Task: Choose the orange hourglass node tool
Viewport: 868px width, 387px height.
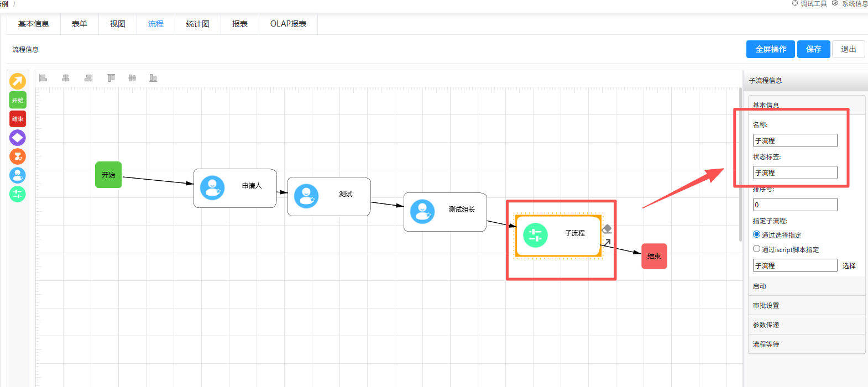Action: (x=18, y=156)
